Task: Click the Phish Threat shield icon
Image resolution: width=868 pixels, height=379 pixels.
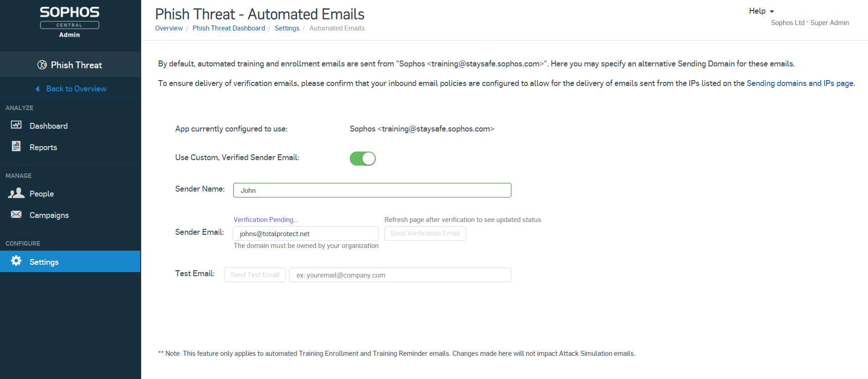Action: pos(42,65)
